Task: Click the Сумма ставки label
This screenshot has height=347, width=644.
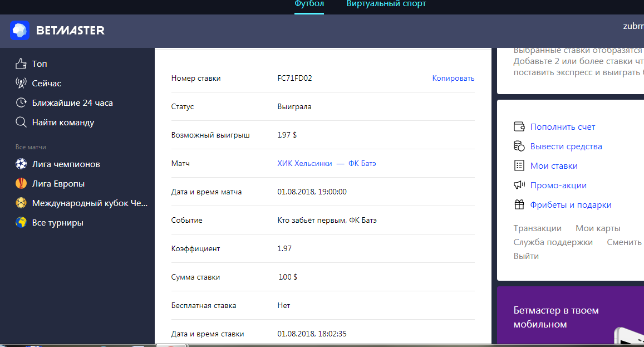Action: tap(195, 277)
